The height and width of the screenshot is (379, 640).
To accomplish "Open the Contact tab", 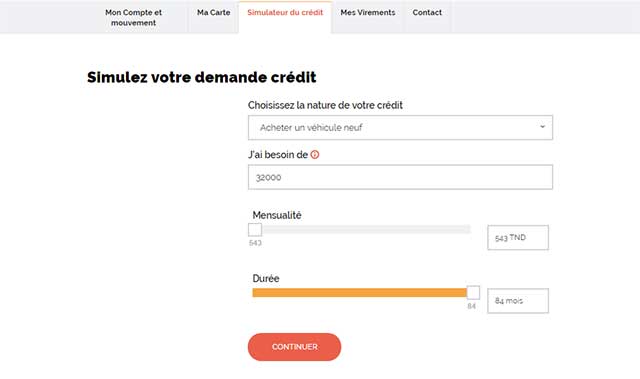I will [427, 13].
